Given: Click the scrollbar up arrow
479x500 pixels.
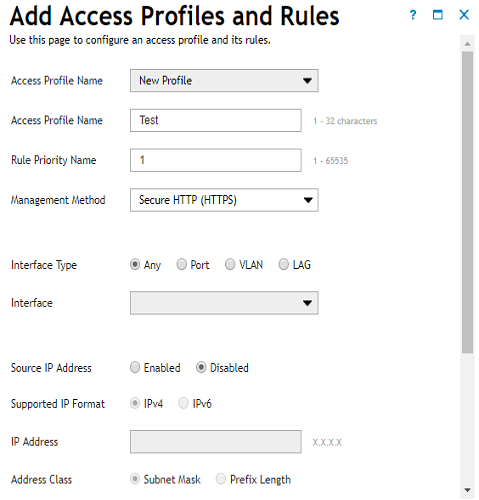Looking at the screenshot, I should [468, 44].
